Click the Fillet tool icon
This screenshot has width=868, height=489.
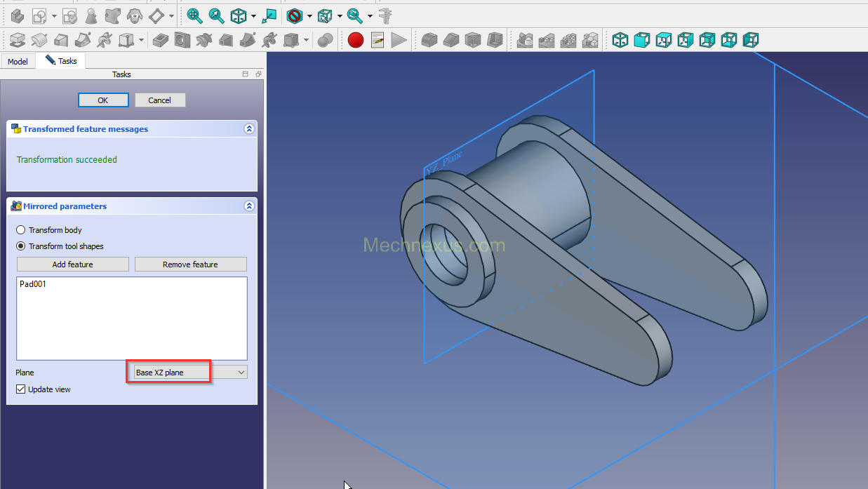429,40
